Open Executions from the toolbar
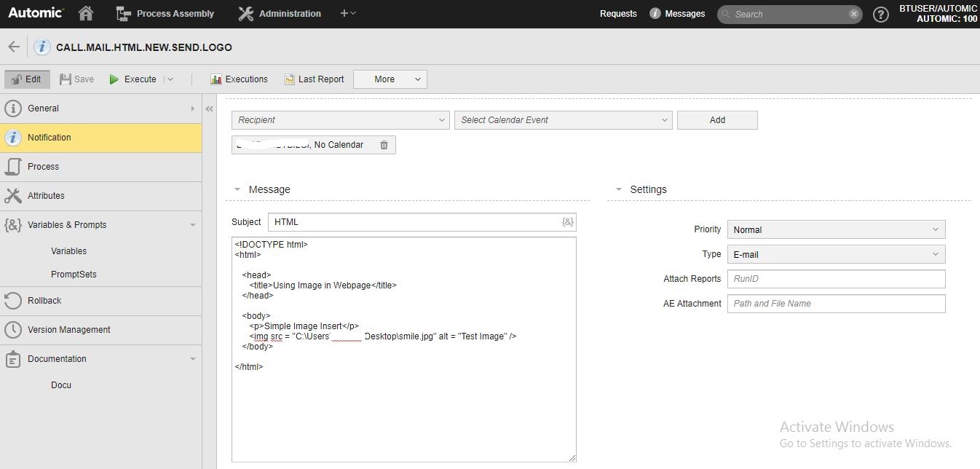980x469 pixels. [x=216, y=79]
